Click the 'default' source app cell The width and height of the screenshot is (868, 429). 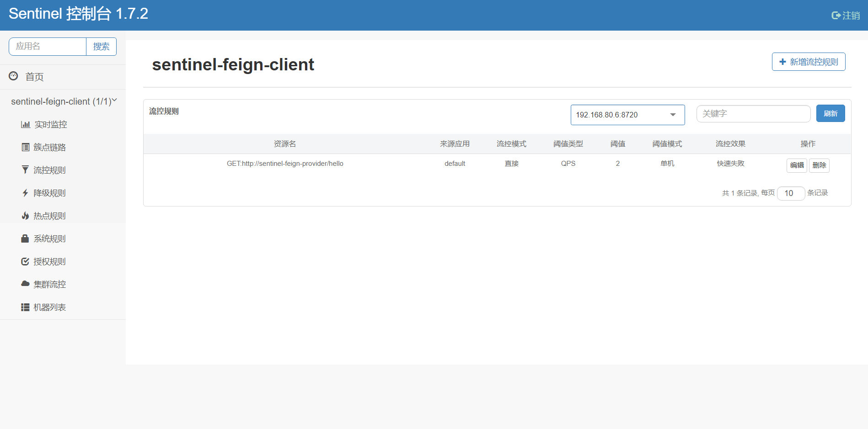click(455, 164)
